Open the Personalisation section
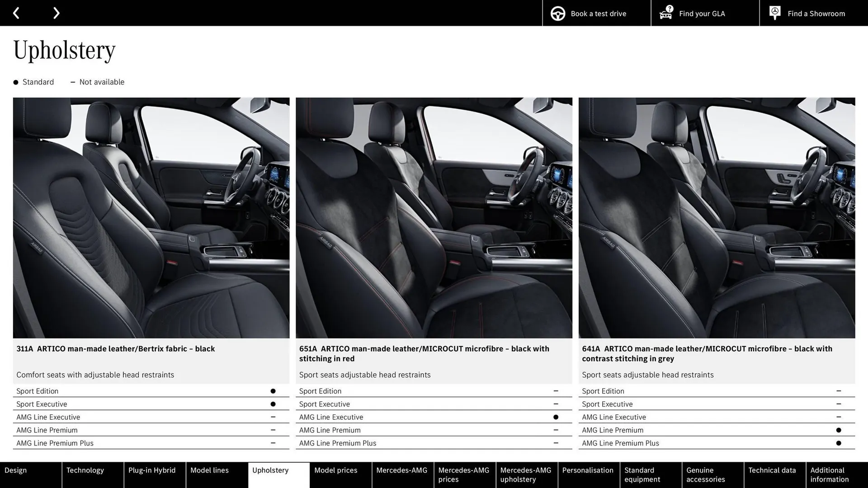Image resolution: width=868 pixels, height=488 pixels. (588, 470)
